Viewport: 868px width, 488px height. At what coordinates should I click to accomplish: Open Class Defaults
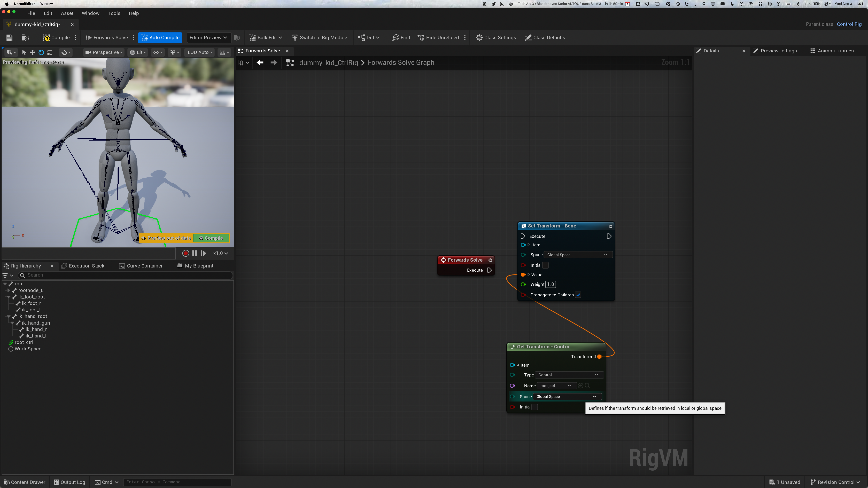(545, 38)
